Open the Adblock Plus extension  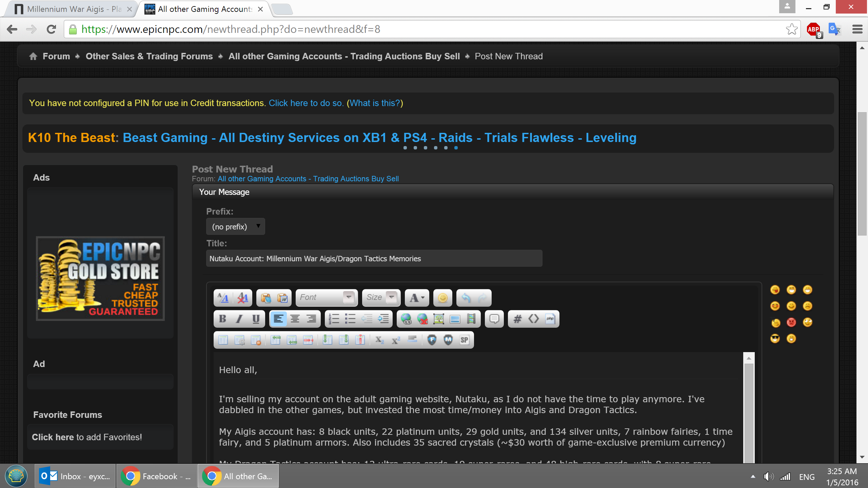click(x=814, y=30)
